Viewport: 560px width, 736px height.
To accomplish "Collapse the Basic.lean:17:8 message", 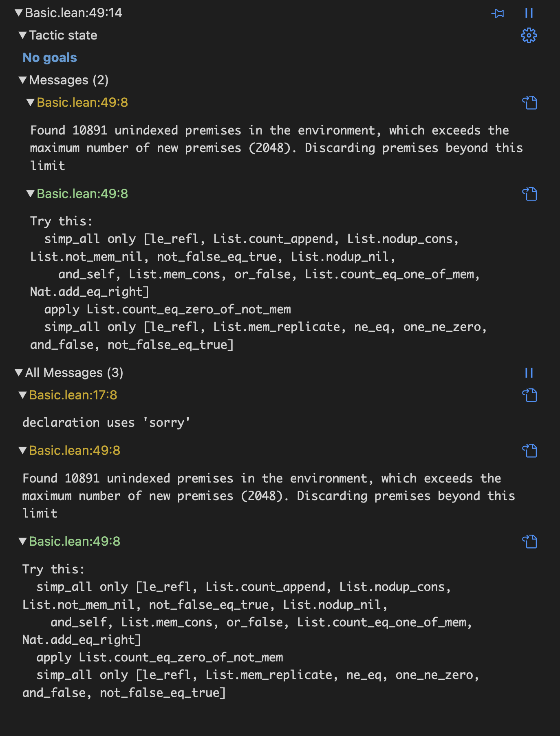I will 23,395.
